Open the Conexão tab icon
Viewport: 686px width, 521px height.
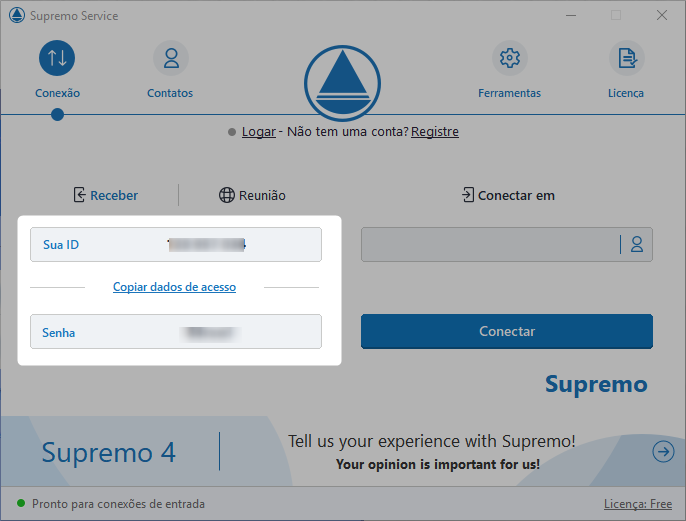coord(57,58)
